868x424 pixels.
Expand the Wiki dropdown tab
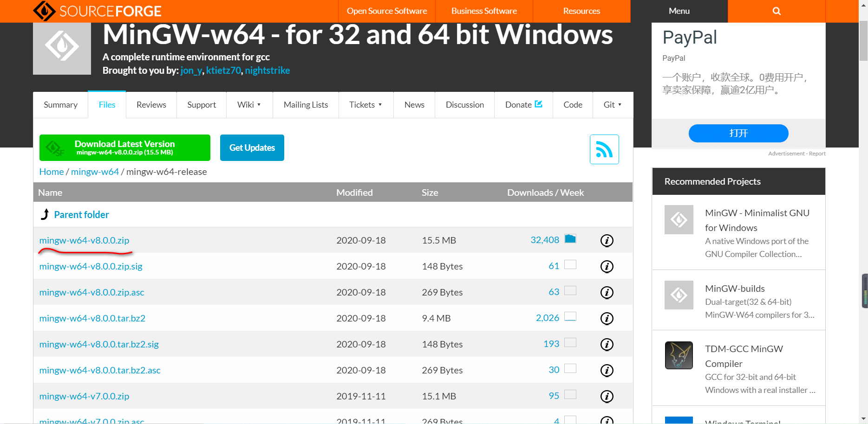click(249, 105)
